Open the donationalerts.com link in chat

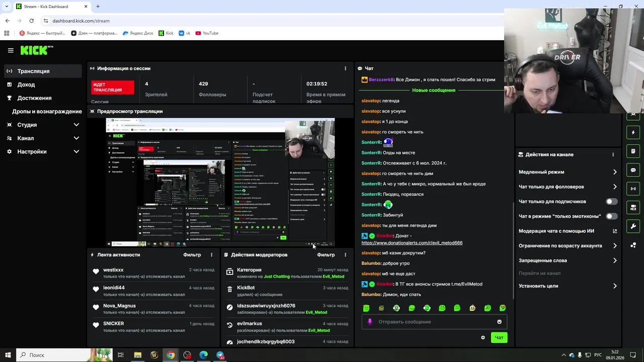pyautogui.click(x=412, y=243)
